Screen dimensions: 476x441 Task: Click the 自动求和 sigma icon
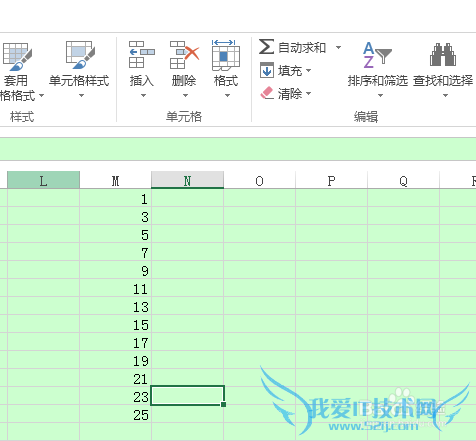pyautogui.click(x=267, y=47)
